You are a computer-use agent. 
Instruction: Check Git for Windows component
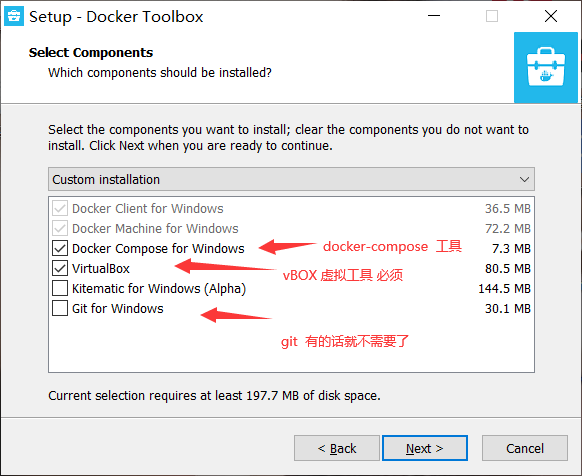click(x=60, y=308)
